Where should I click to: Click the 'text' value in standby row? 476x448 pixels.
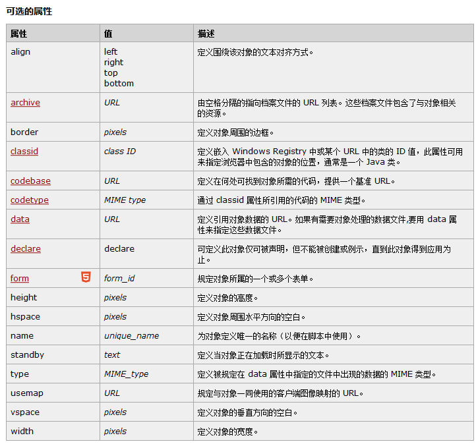112,355
